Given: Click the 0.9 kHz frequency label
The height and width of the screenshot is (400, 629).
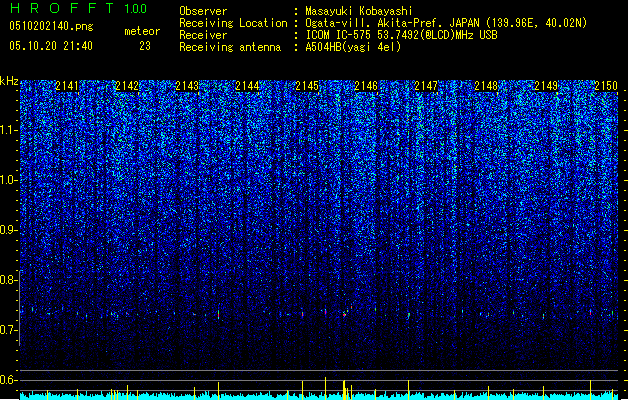Looking at the screenshot, I should (8, 230).
